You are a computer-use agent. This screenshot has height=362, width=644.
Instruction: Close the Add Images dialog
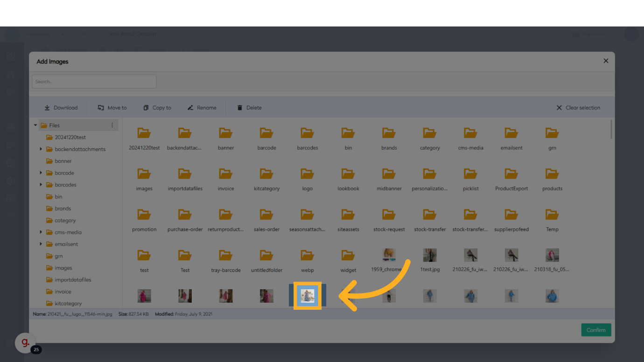[606, 61]
